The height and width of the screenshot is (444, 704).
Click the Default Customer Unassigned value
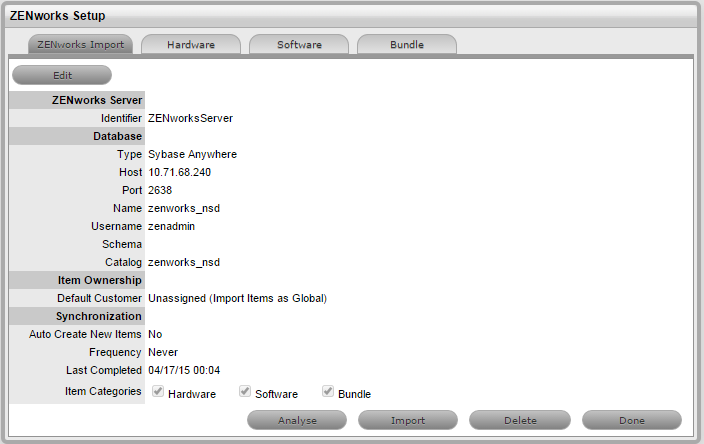pos(237,298)
